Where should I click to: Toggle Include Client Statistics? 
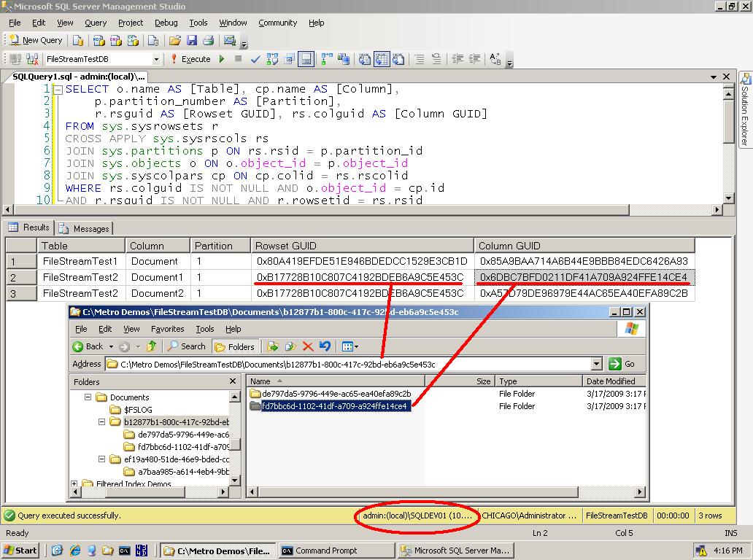point(344,59)
